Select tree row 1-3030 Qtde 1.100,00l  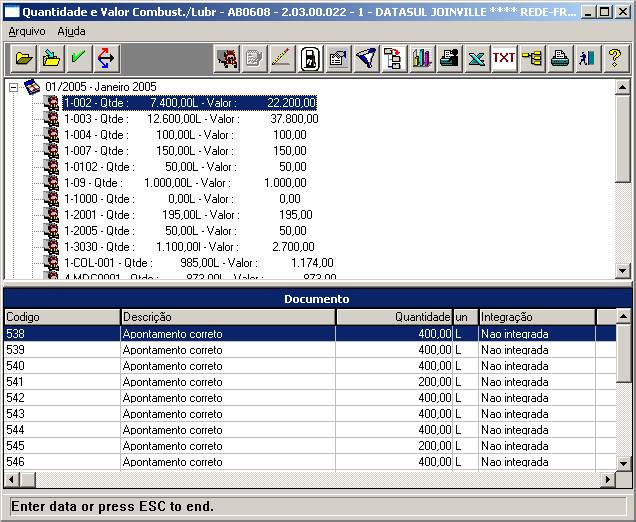coord(189,247)
